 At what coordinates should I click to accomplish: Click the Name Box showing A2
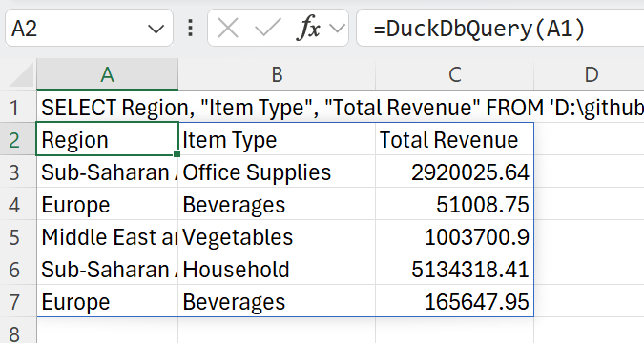click(89, 28)
